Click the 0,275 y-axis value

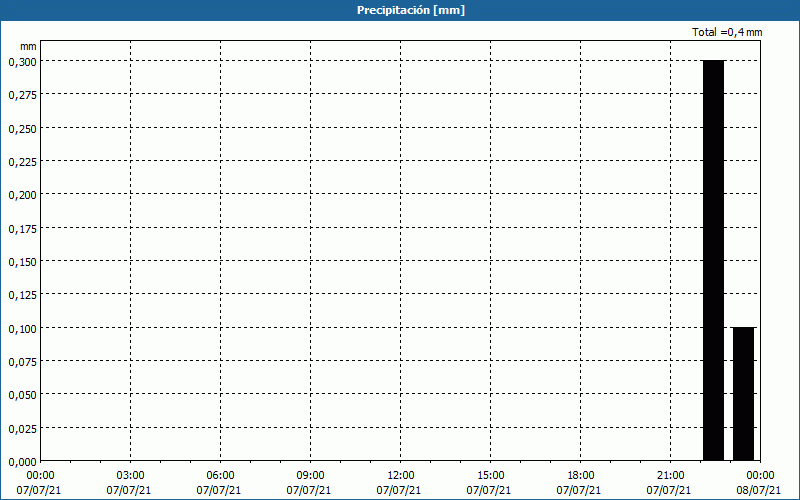click(x=22, y=95)
